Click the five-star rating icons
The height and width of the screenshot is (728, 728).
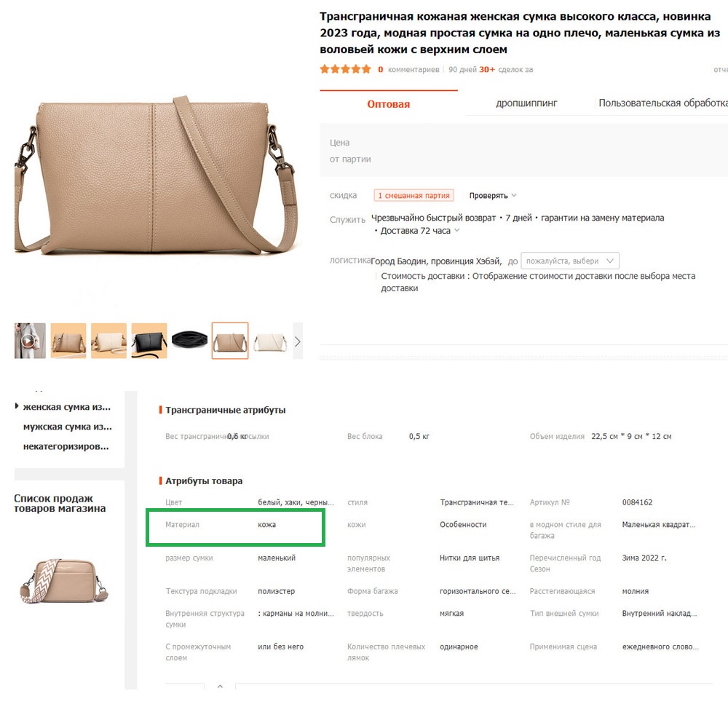pyautogui.click(x=345, y=70)
